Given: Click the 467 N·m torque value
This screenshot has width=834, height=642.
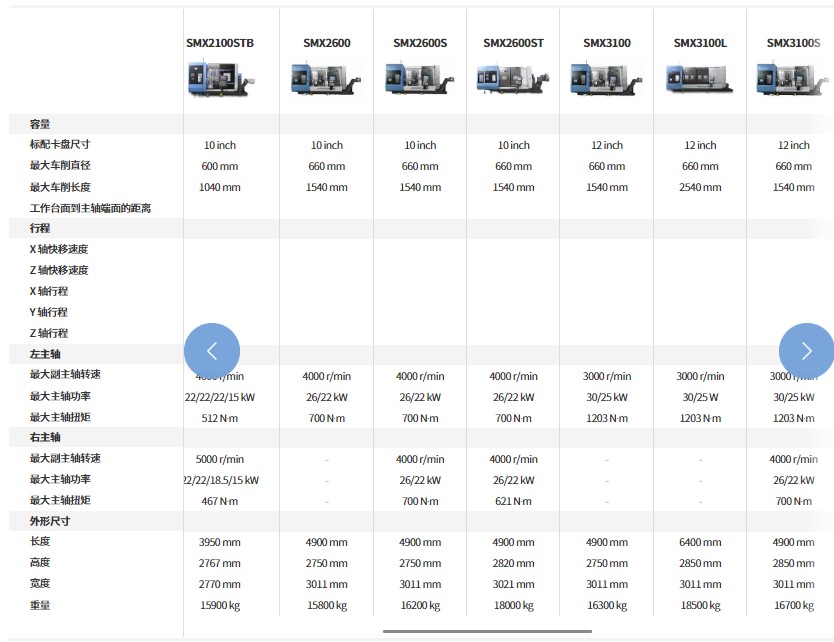Looking at the screenshot, I should tap(220, 501).
